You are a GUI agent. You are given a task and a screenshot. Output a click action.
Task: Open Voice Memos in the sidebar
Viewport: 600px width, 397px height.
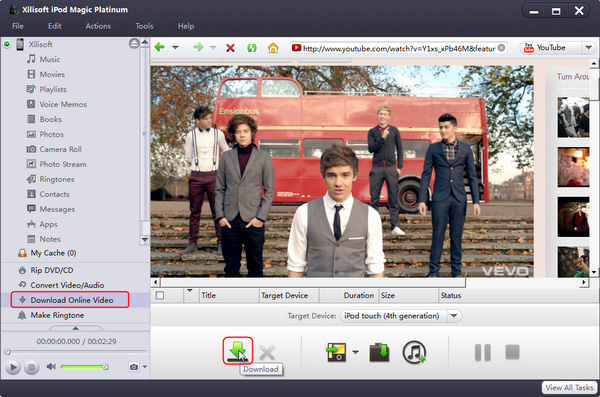click(63, 104)
